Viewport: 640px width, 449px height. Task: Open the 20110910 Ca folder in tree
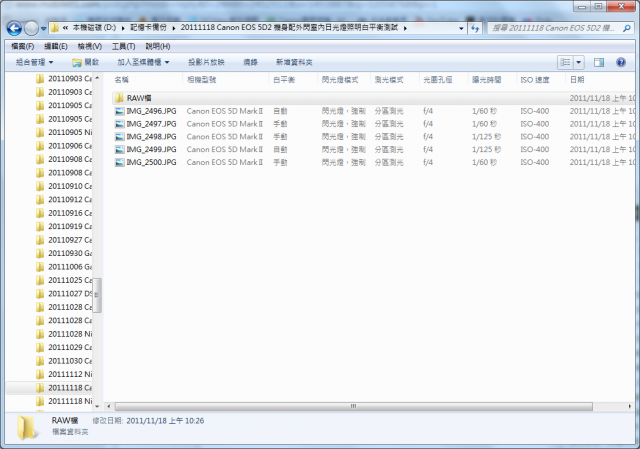point(70,186)
